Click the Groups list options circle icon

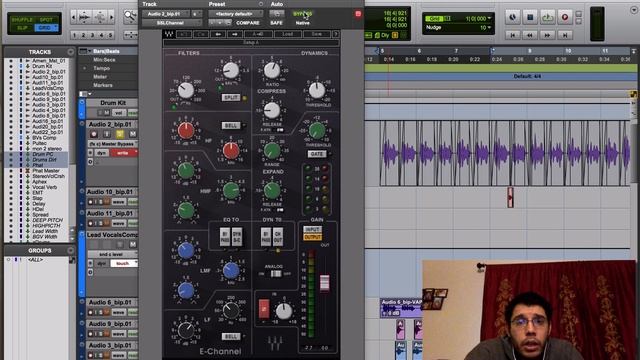[x=70, y=250]
